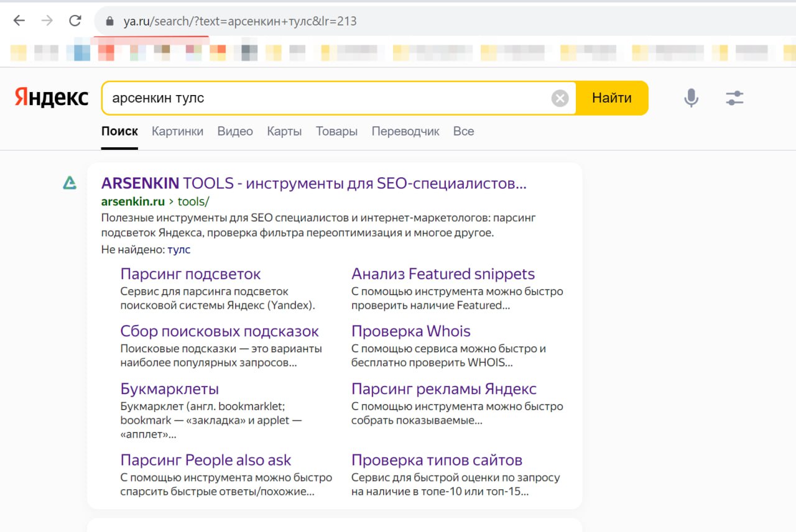Switch to the Картинки tab

[x=177, y=131]
